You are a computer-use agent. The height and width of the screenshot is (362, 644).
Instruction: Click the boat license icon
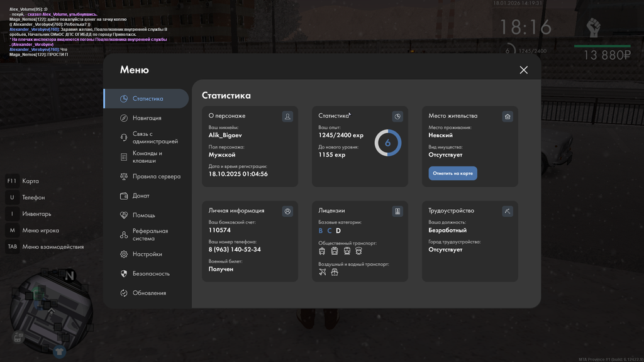click(335, 271)
